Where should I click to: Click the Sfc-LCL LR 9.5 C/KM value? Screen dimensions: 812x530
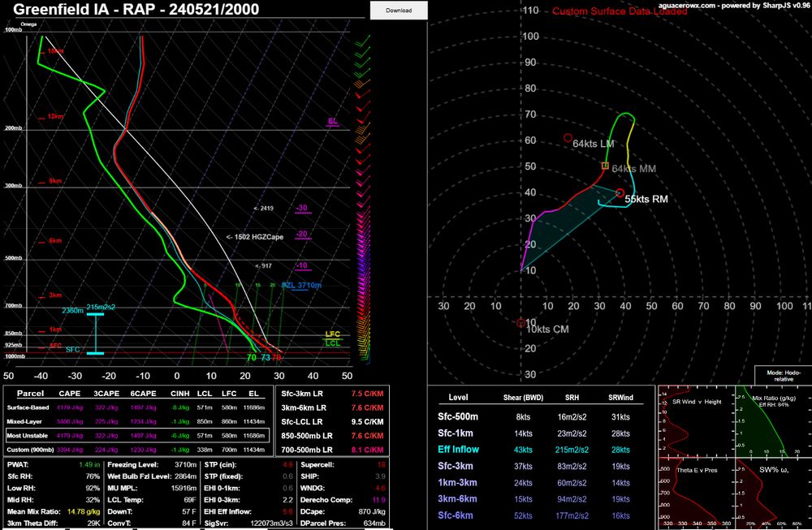[x=367, y=422]
